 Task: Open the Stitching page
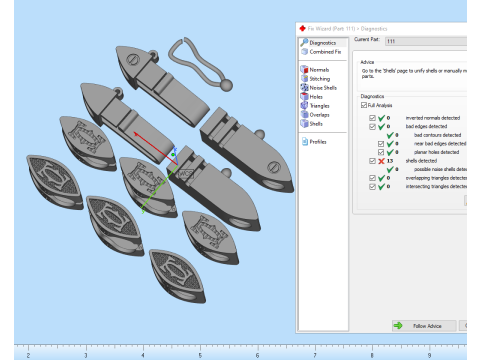point(315,79)
